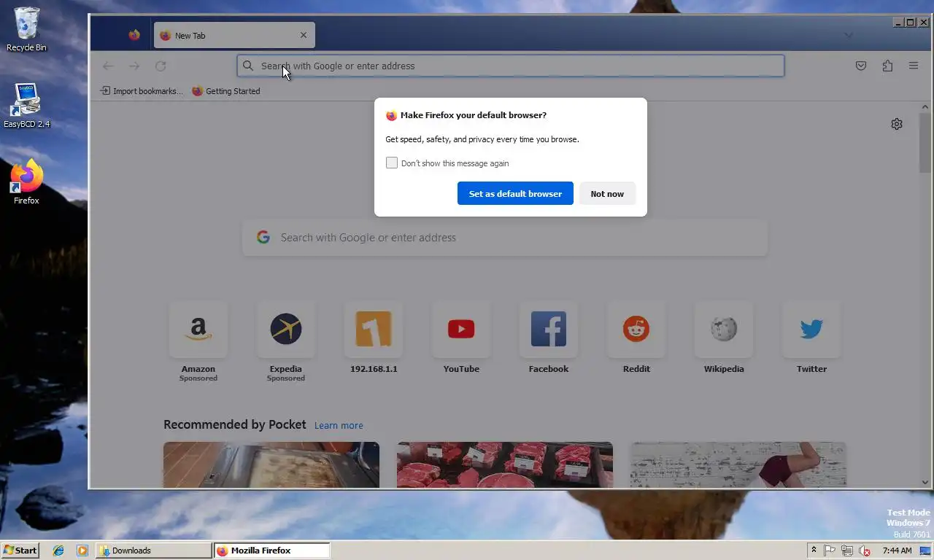This screenshot has height=560, width=934.
Task: Click Set as default browser button
Action: (x=515, y=193)
